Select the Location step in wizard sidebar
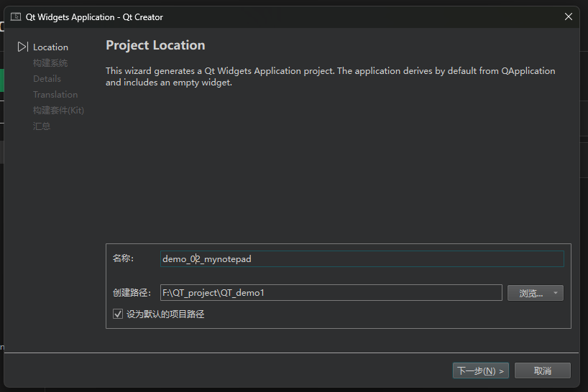 pos(50,47)
